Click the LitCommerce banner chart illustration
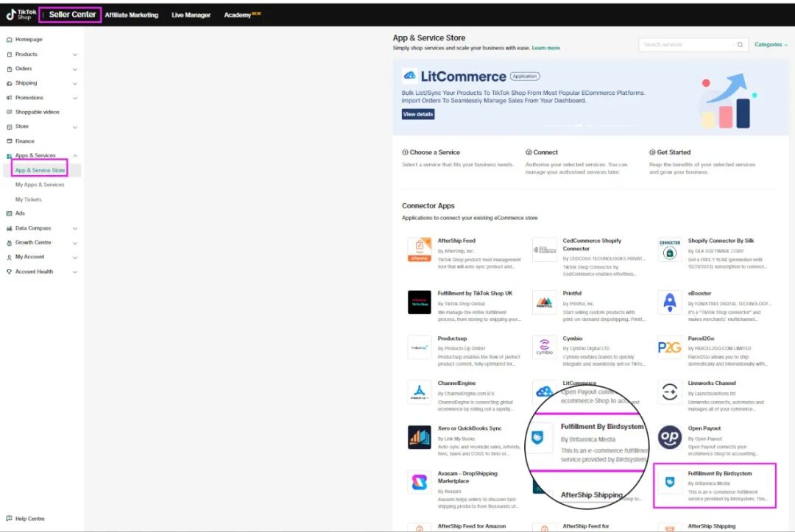795x532 pixels. point(728,100)
